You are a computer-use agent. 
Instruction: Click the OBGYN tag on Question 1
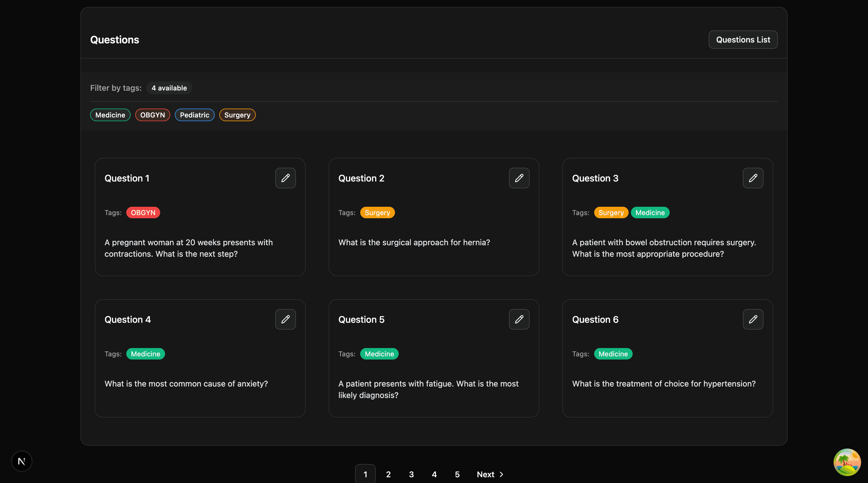143,212
